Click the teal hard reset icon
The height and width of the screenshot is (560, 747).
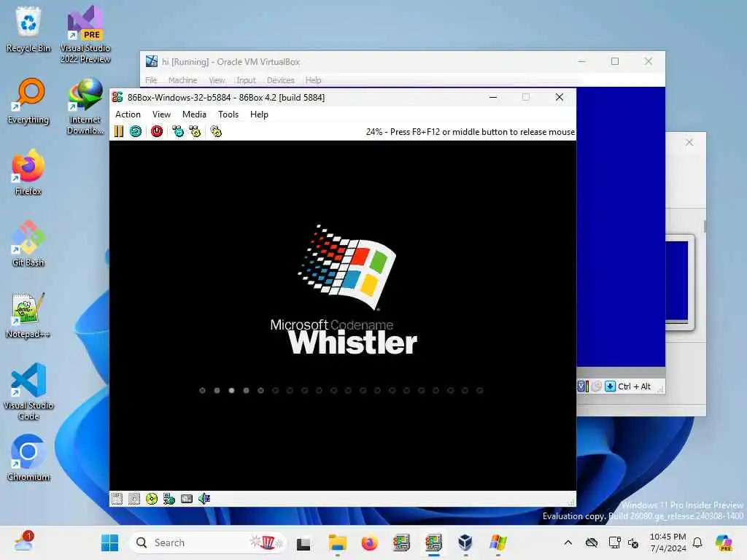136,131
